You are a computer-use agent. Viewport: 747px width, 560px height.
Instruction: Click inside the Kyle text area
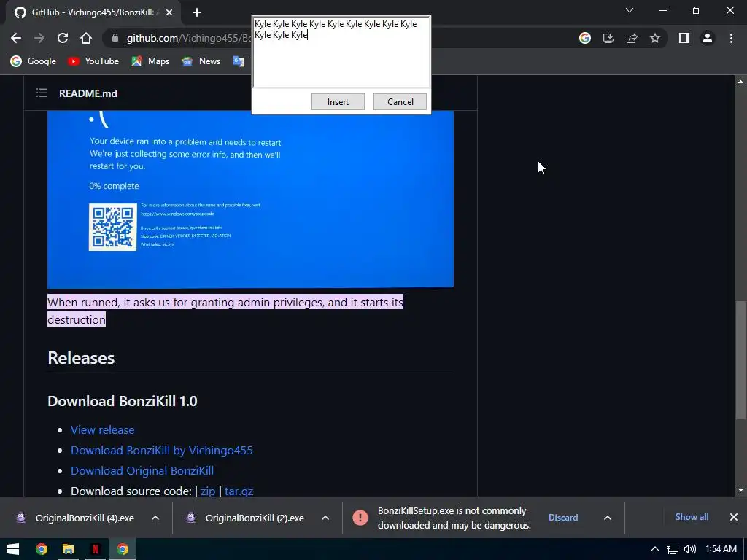[x=341, y=52]
